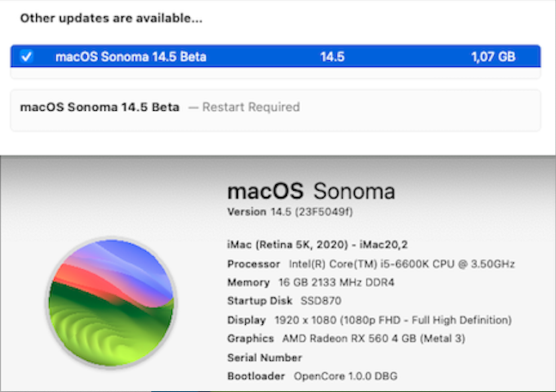Click the Graphics AMD Radeon RX 560 entry
Viewport: 556px width, 392px height.
click(346, 339)
